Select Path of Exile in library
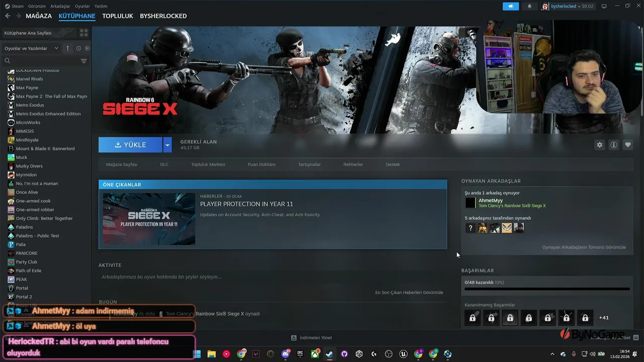 point(29,270)
